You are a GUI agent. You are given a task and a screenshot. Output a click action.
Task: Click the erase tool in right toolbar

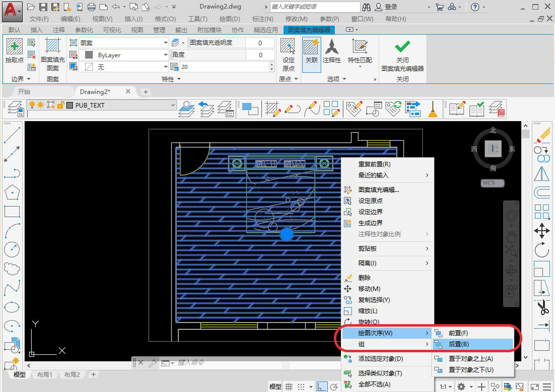pos(542,135)
